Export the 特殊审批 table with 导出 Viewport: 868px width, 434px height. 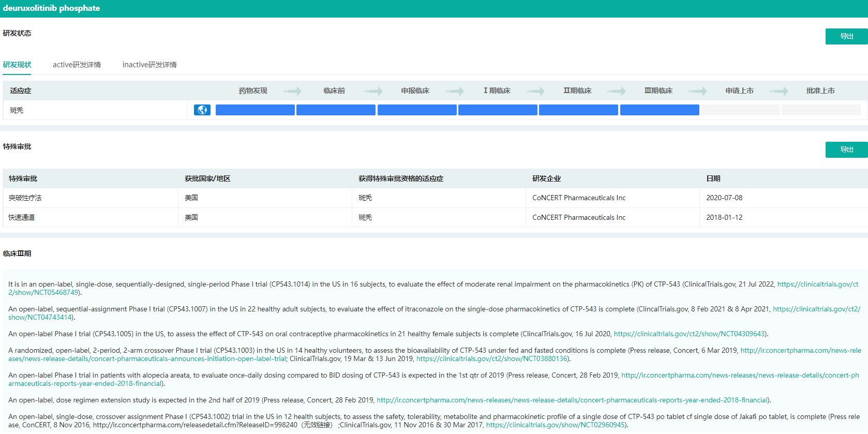846,149
